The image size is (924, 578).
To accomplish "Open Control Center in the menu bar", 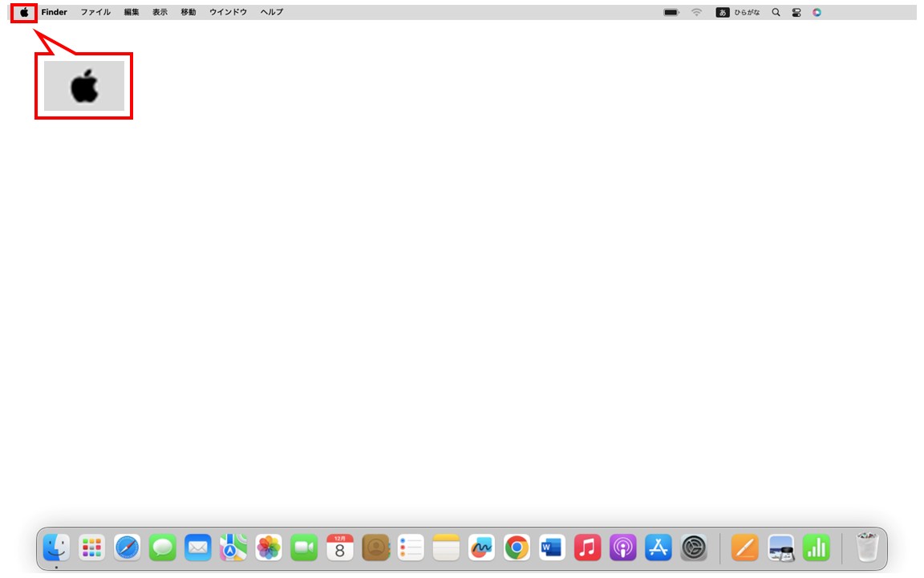I will [x=796, y=12].
